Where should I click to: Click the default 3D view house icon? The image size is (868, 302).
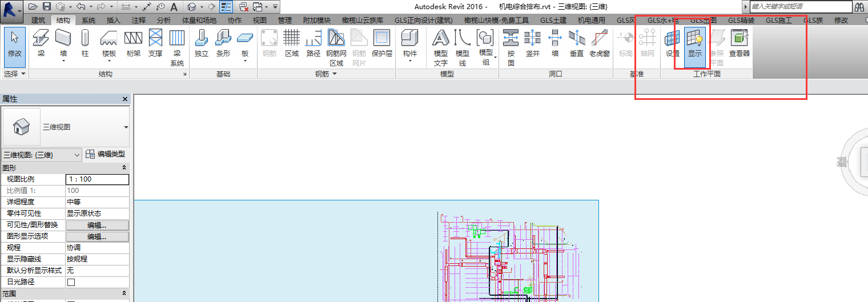192,6
